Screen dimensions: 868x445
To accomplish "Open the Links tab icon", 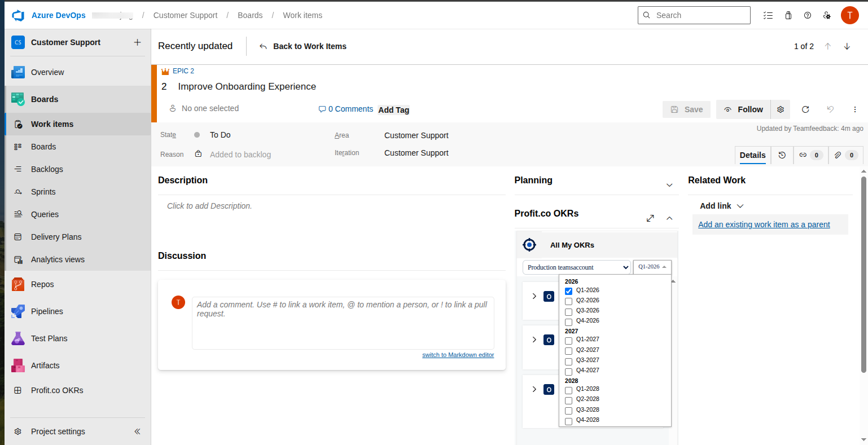I will click(x=810, y=155).
